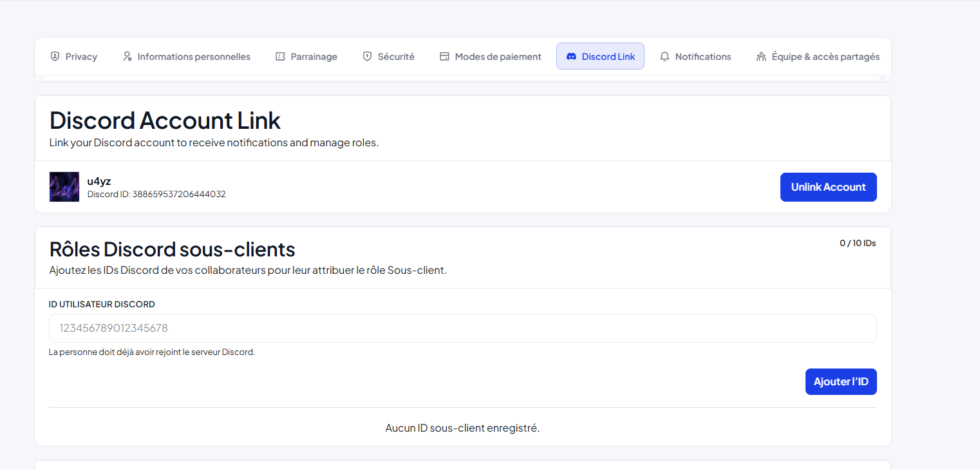Click the 0 / 10 IDs counter

coord(858,243)
